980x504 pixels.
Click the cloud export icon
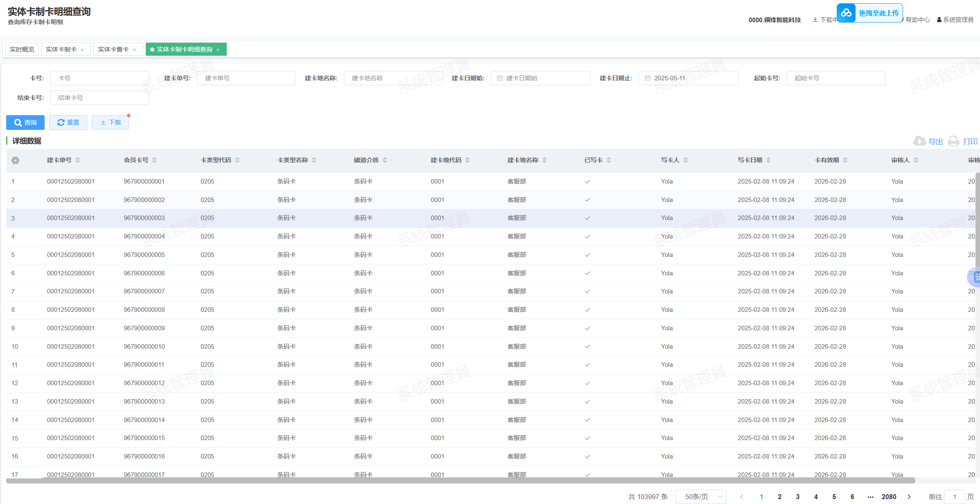point(919,141)
